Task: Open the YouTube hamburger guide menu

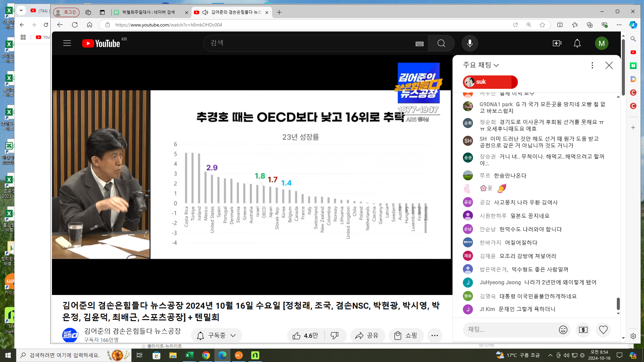Action: click(67, 43)
